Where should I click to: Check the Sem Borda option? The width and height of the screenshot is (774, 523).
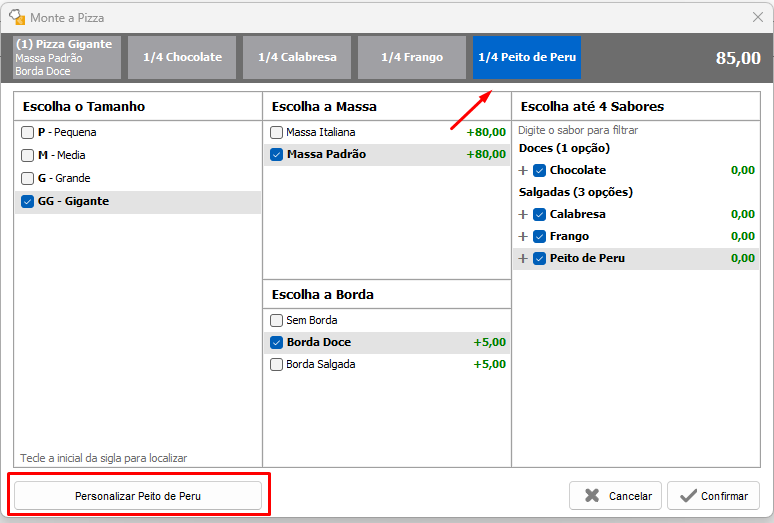pos(276,321)
